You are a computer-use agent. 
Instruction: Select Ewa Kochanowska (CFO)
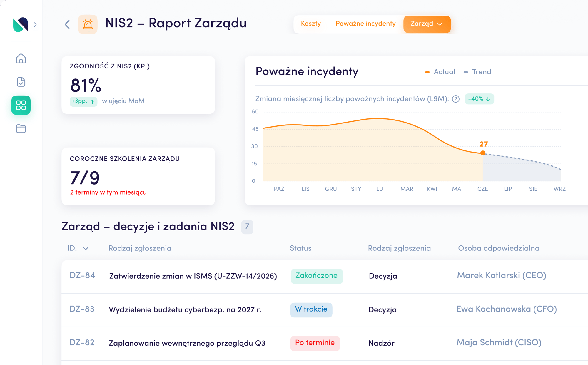(507, 309)
